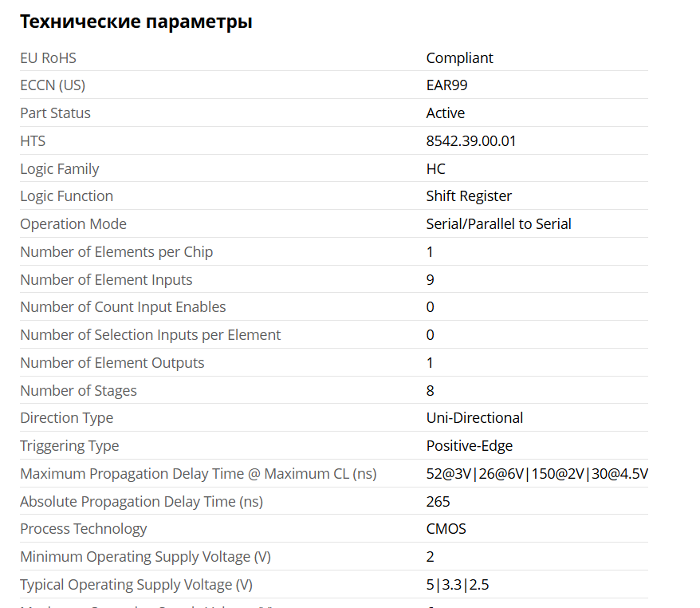Click the Process Technology value CMOS
The width and height of the screenshot is (700, 608).
tap(446, 529)
